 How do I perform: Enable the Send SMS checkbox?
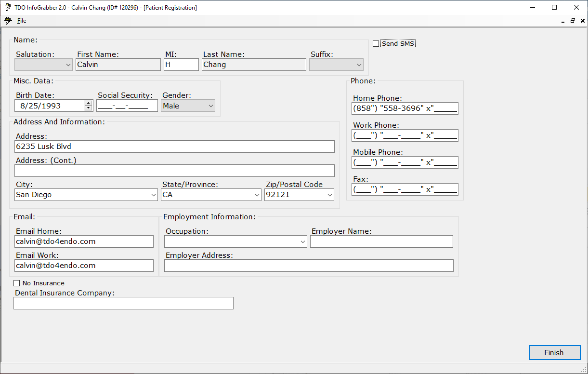pos(376,44)
